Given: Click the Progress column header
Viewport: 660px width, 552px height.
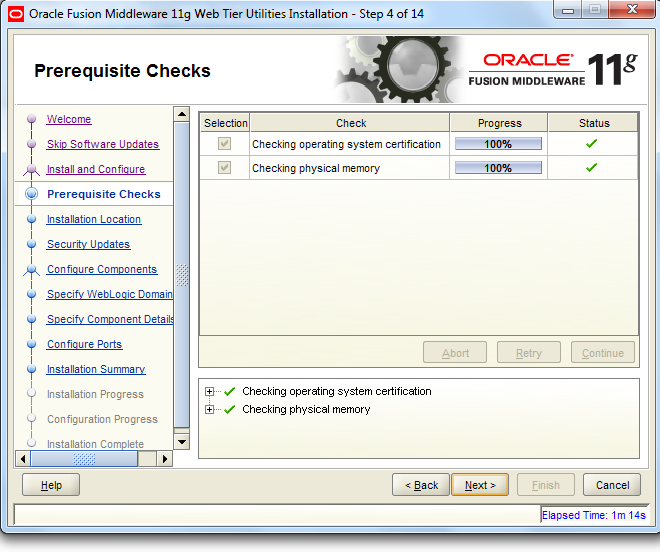Looking at the screenshot, I should (x=499, y=123).
